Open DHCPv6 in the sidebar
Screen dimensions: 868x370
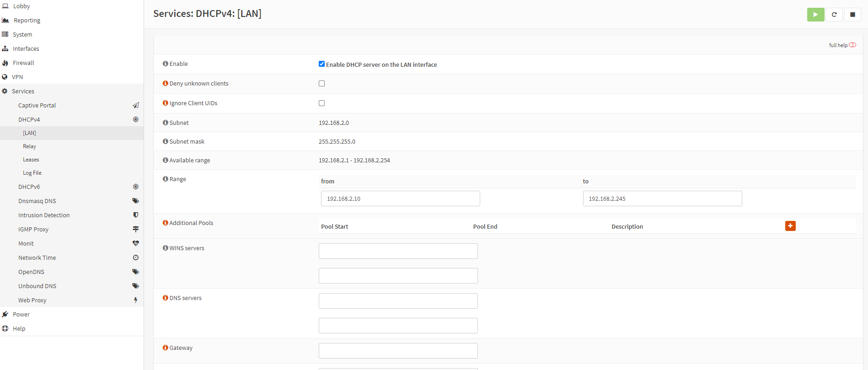click(x=29, y=187)
